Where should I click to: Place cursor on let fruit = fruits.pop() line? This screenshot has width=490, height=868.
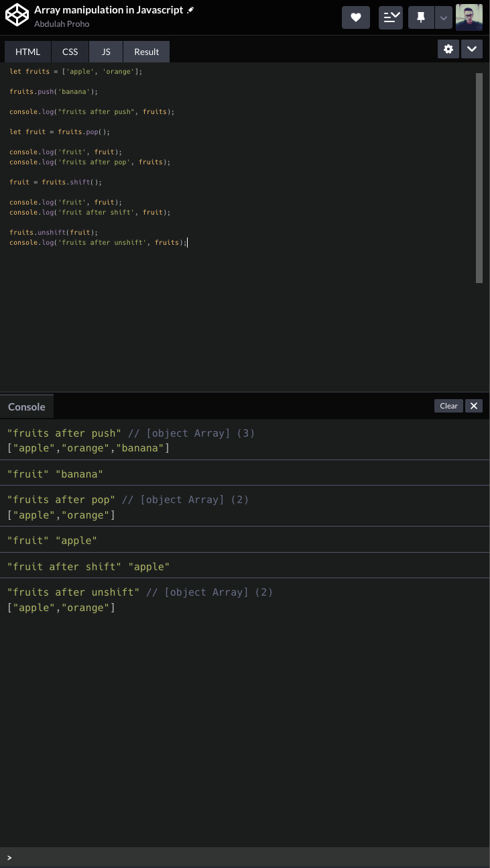tap(60, 131)
